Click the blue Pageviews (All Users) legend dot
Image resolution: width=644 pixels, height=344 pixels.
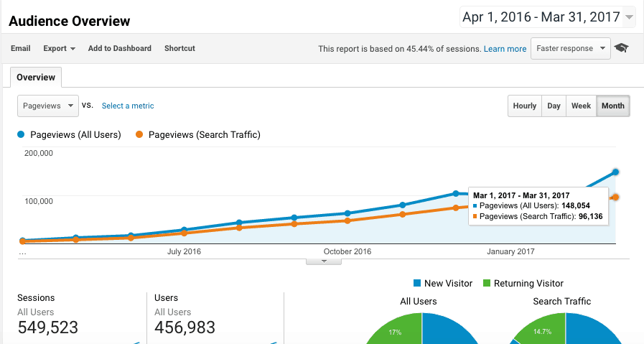(22, 134)
